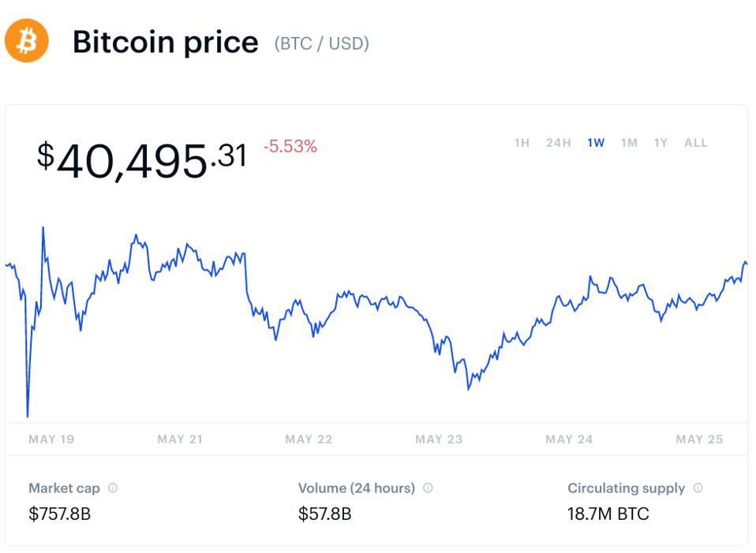Select the 1H time range
Image resolution: width=756 pixels, height=553 pixels.
[522, 143]
